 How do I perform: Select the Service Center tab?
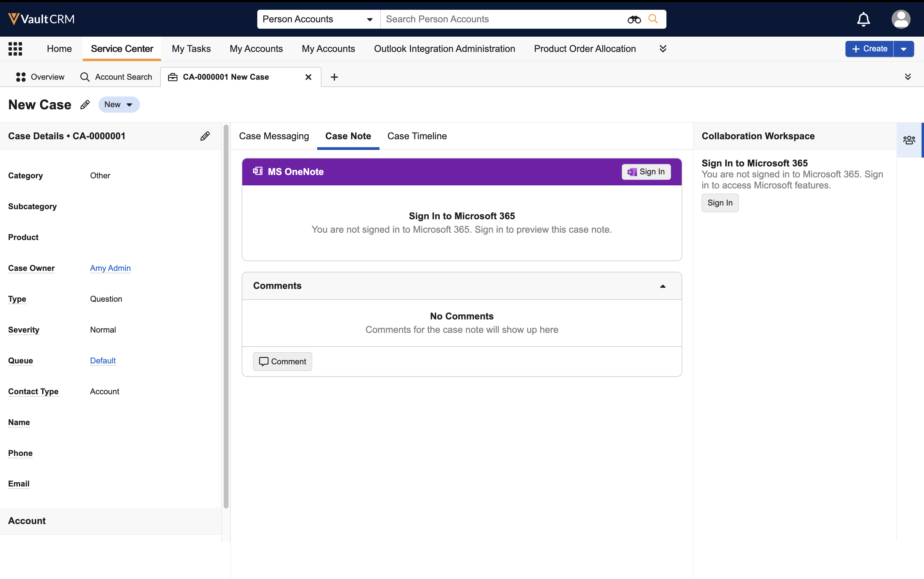coord(122,49)
